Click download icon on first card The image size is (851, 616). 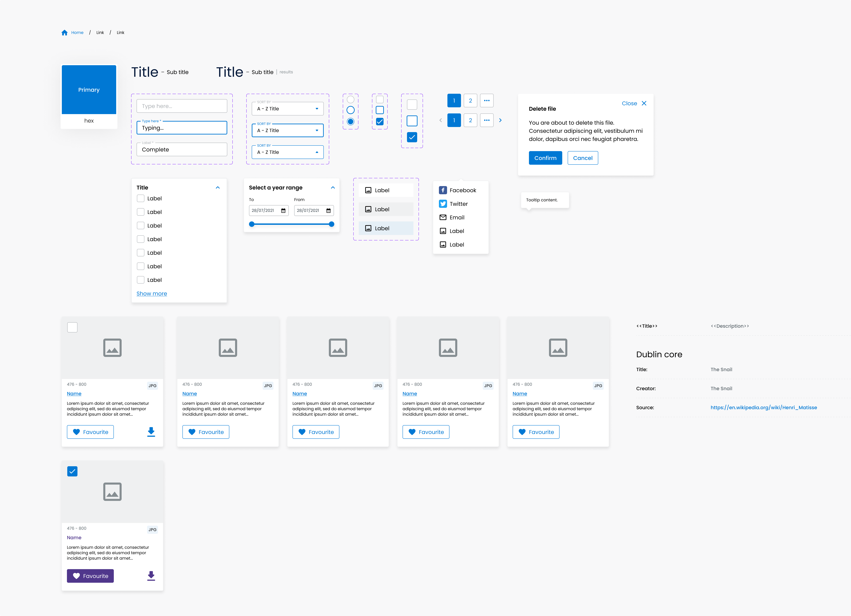pos(151,432)
